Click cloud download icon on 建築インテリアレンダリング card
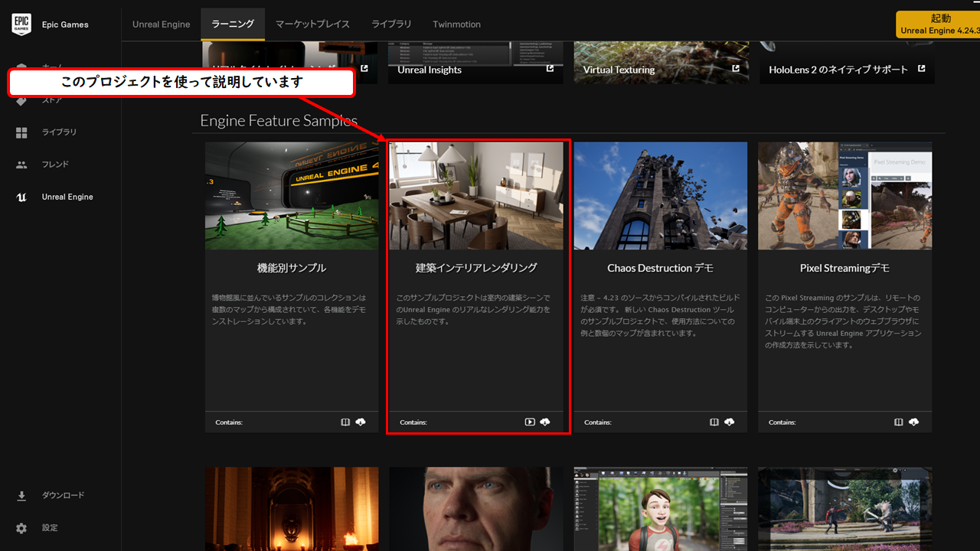Image resolution: width=980 pixels, height=551 pixels. (x=545, y=422)
